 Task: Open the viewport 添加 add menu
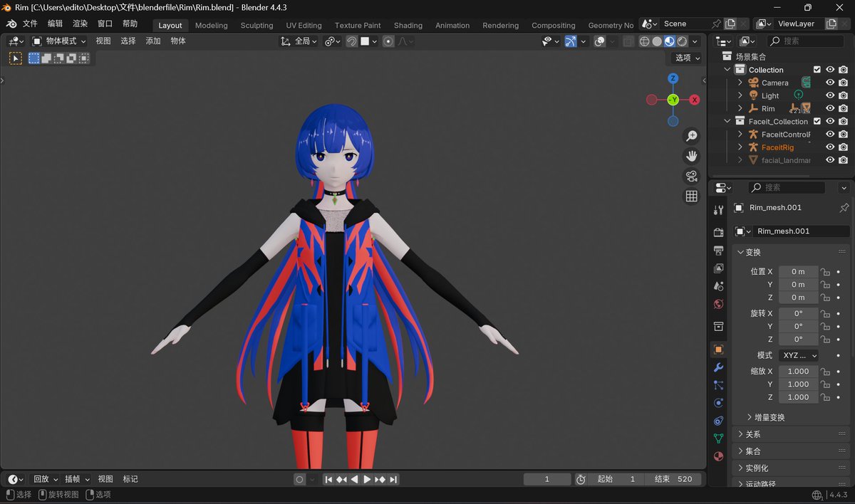[x=153, y=41]
